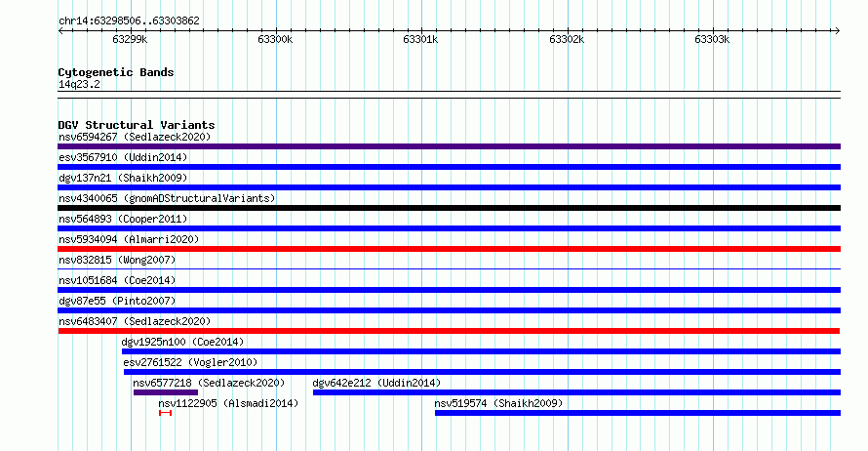Open the dgv137n21 (Shaikh2009) variant label

pyautogui.click(x=123, y=178)
